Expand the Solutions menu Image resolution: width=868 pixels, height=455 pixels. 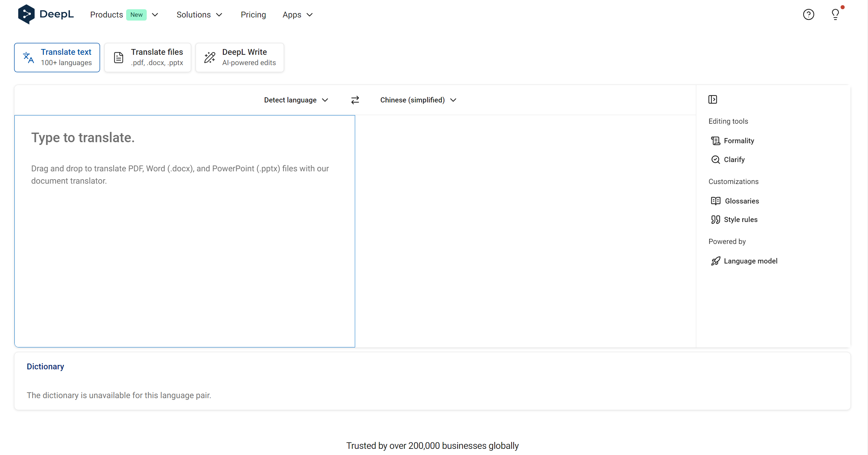(199, 15)
